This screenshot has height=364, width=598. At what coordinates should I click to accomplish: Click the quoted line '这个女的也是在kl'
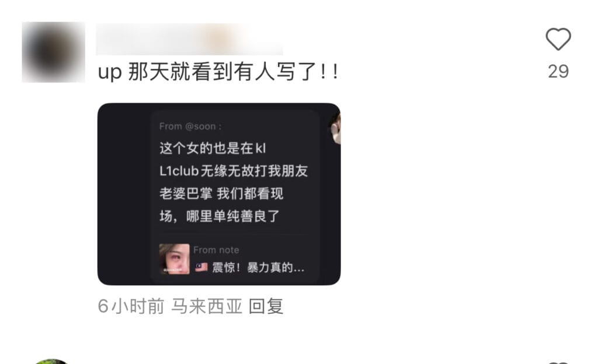(213, 148)
